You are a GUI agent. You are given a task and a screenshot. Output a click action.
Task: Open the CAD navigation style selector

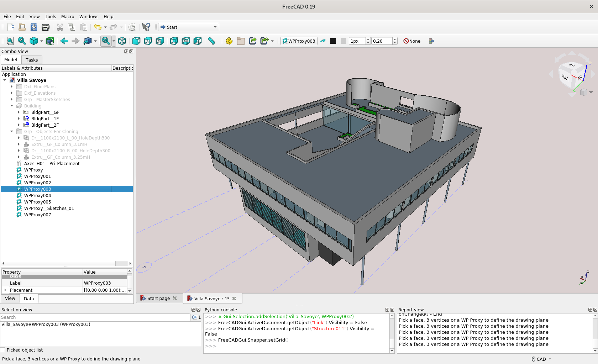pos(541,359)
